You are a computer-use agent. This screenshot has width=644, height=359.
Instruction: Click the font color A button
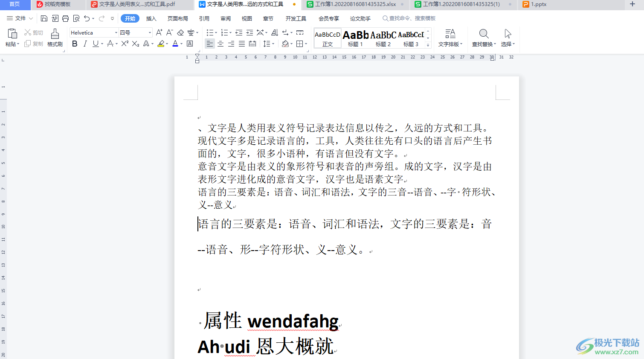pyautogui.click(x=175, y=44)
